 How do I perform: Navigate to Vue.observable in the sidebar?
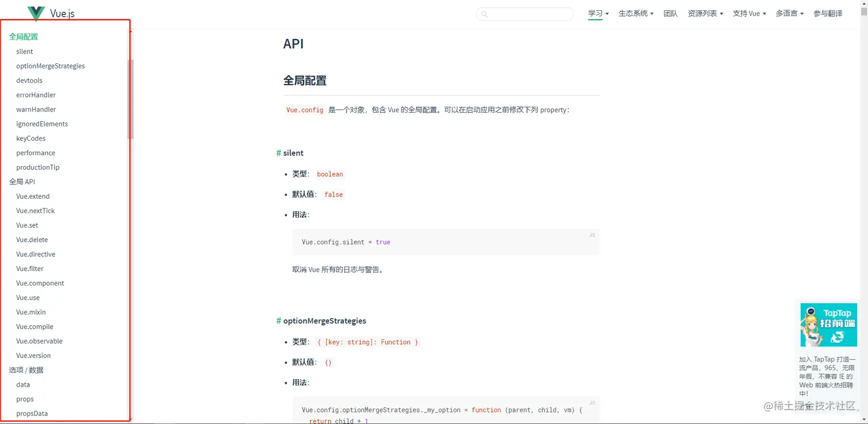click(x=39, y=341)
